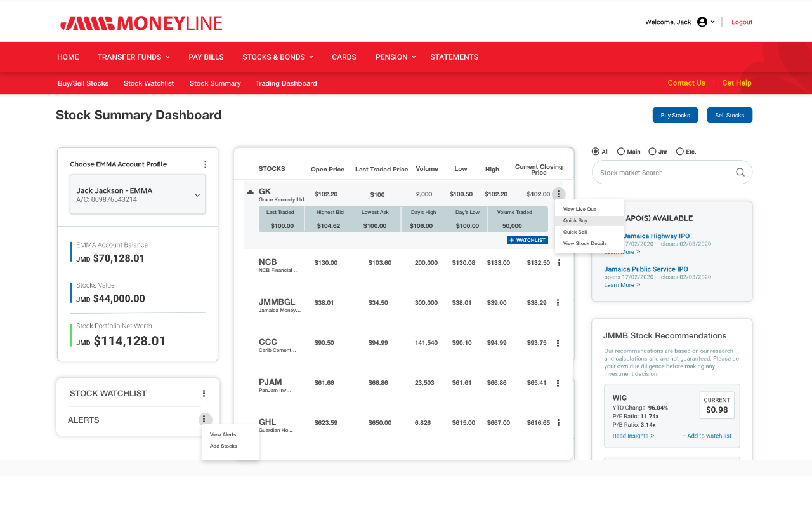Open the GHL row three-dot menu

(x=558, y=423)
